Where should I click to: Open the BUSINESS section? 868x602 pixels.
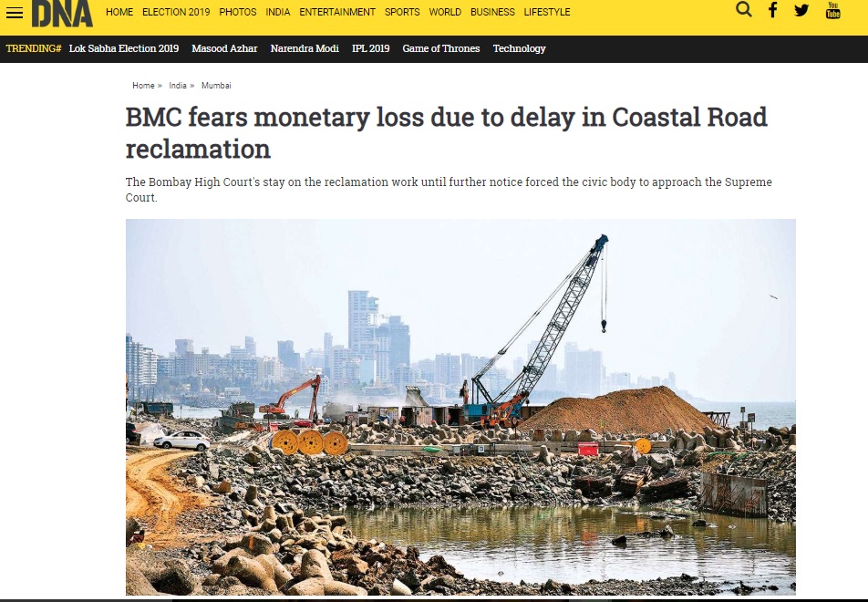click(x=492, y=12)
